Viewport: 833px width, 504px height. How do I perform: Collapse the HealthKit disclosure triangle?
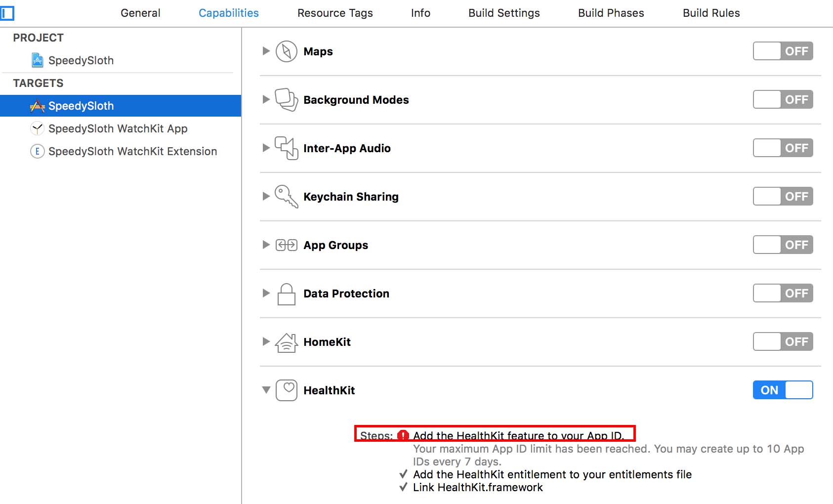coord(266,390)
